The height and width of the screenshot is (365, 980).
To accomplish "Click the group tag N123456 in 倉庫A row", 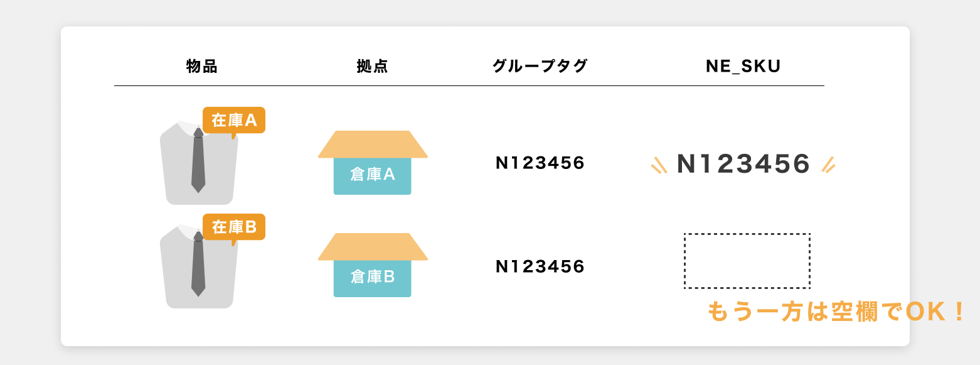I will pyautogui.click(x=540, y=163).
